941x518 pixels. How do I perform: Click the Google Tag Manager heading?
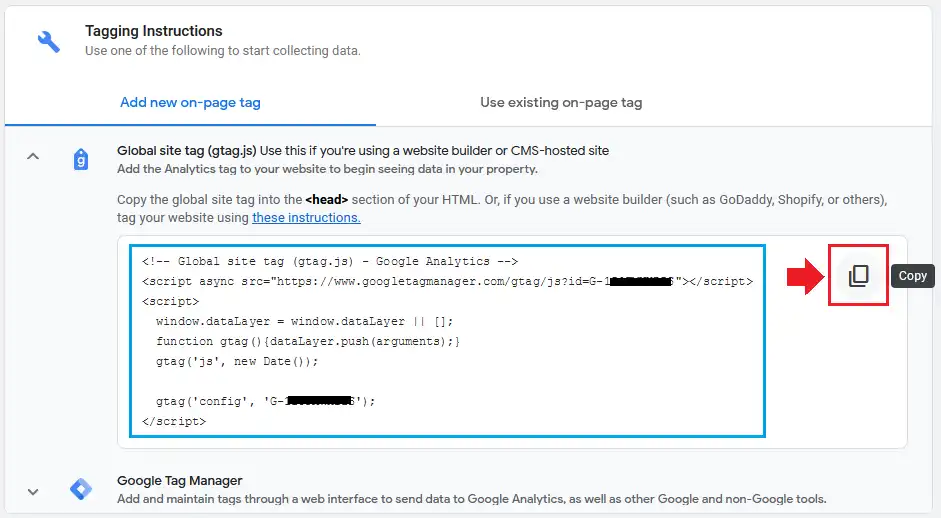coord(179,481)
